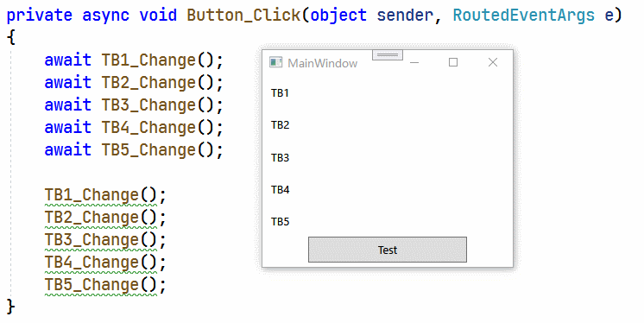Viewport: 644px width, 323px height.
Task: Maximize the MainWindow window
Action: pos(453,62)
